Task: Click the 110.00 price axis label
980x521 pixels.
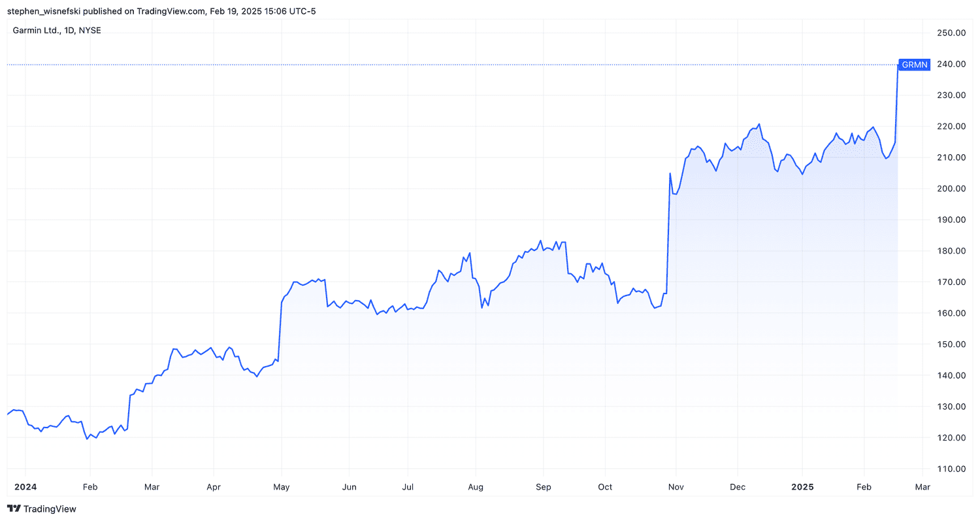Action: click(952, 469)
